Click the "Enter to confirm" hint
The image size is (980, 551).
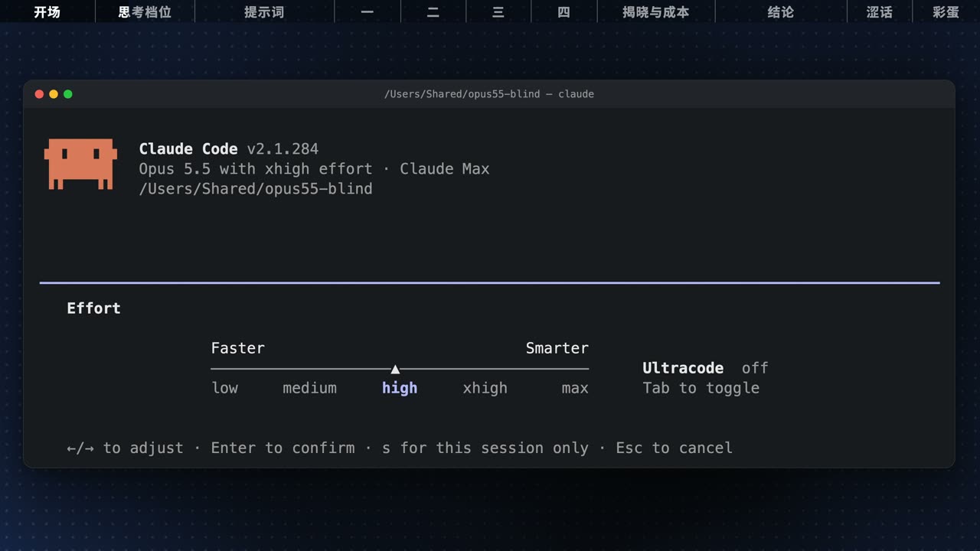point(283,448)
